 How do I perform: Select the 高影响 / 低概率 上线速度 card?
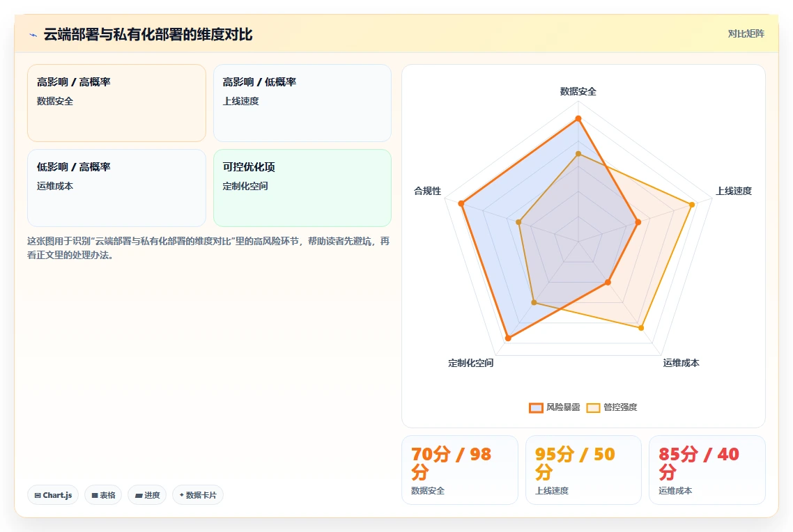click(302, 103)
